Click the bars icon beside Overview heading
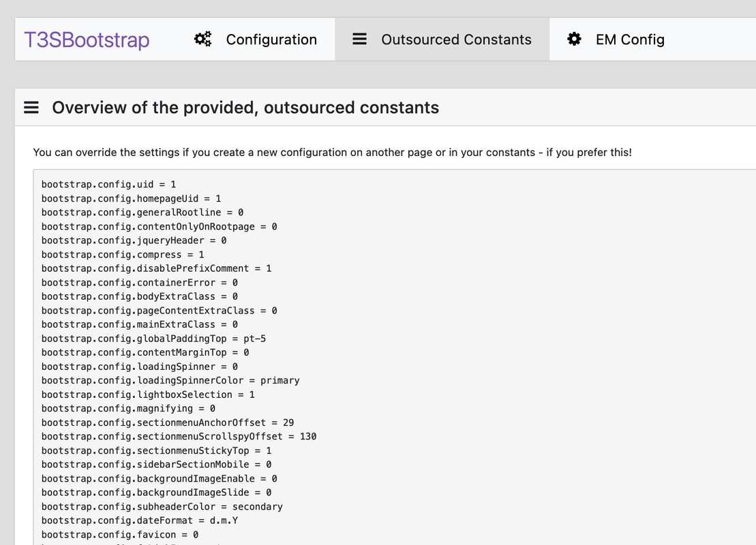 31,108
